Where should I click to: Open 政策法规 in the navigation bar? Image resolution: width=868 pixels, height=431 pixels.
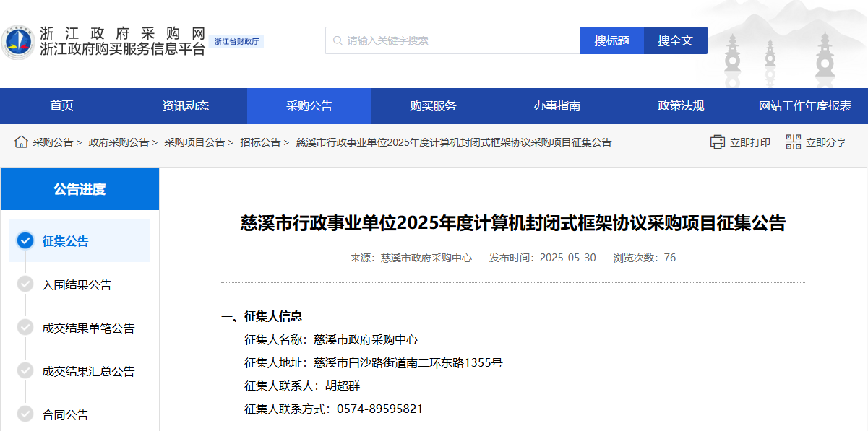point(681,106)
